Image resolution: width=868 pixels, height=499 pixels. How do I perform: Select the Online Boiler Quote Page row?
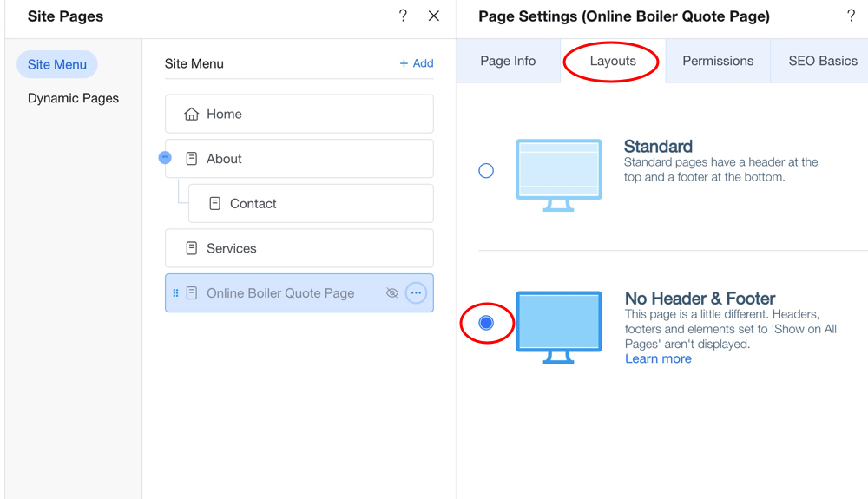tap(299, 293)
